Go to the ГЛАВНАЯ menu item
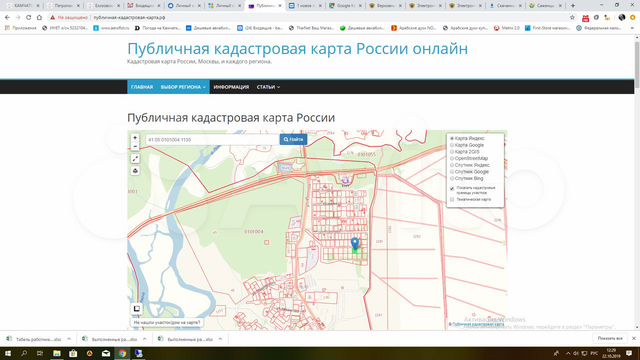Image resolution: width=640 pixels, height=360 pixels. pos(142,87)
